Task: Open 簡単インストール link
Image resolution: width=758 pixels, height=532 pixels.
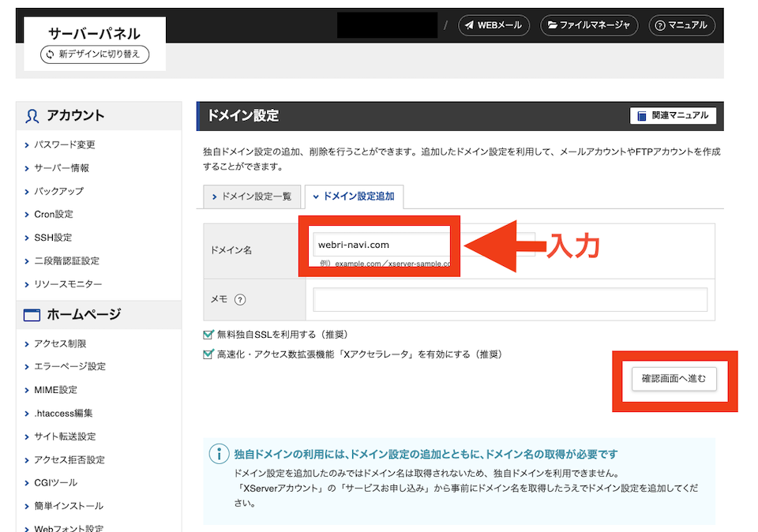Action: 69,506
